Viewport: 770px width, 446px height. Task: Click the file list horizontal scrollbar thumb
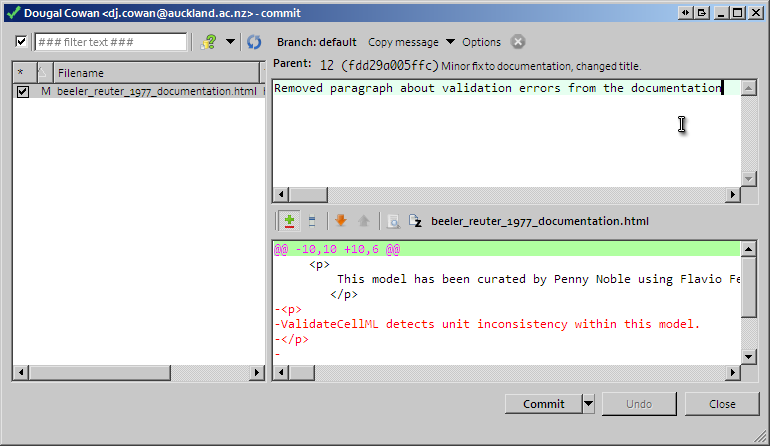click(100, 373)
